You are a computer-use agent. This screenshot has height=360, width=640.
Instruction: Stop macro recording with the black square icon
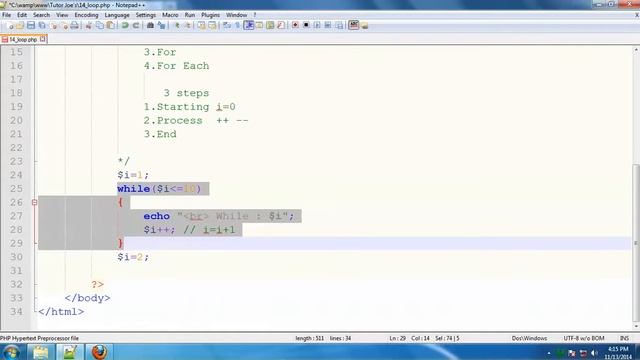306,25
